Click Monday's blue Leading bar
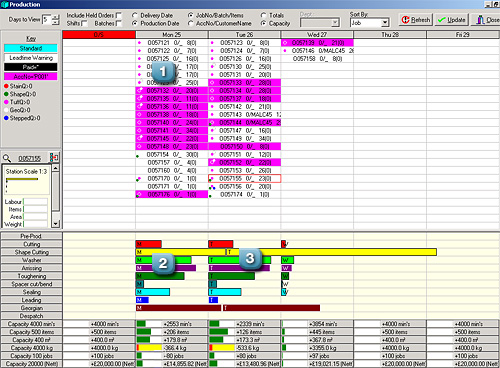This screenshot has height=368, width=500. pos(142,300)
